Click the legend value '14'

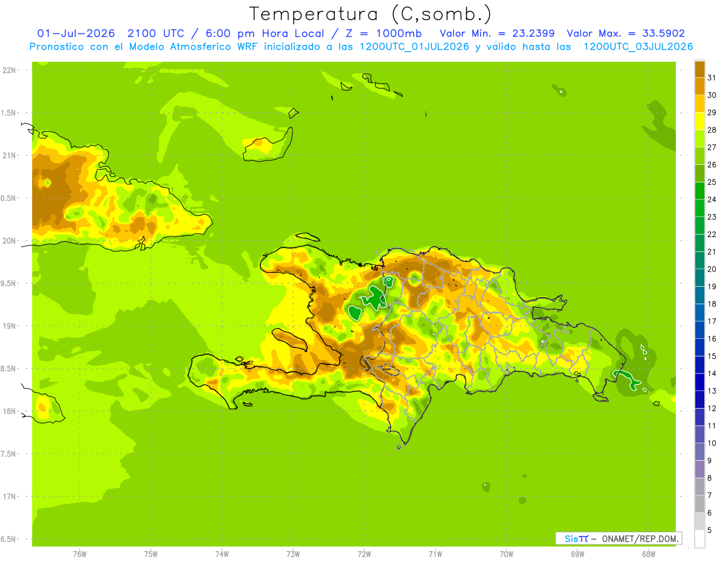pos(712,373)
